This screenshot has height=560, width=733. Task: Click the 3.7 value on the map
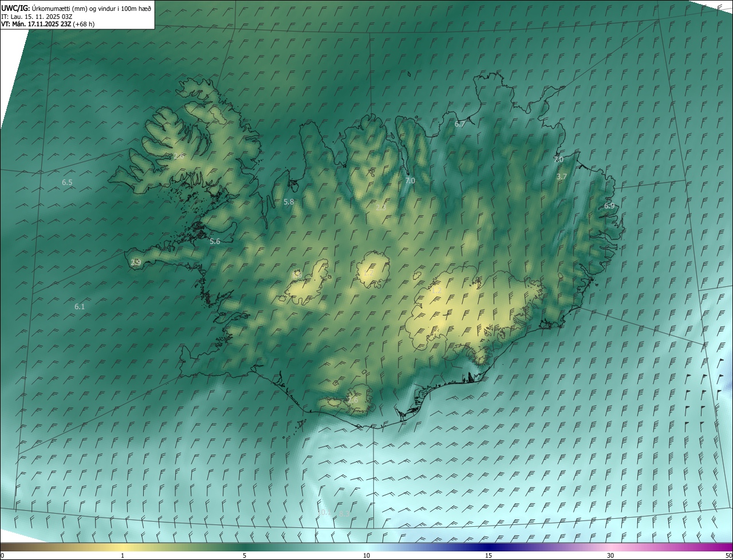click(x=561, y=177)
